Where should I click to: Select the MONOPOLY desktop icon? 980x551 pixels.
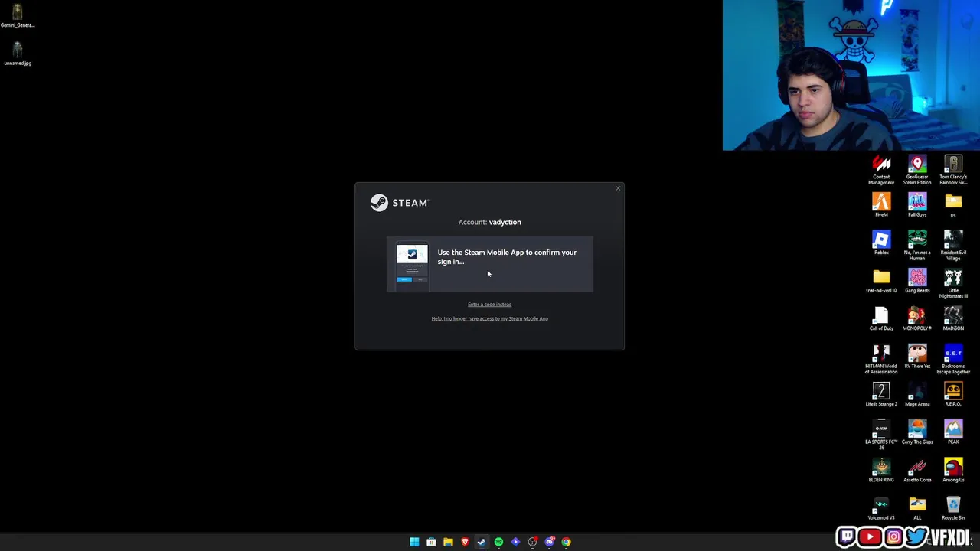coord(917,318)
